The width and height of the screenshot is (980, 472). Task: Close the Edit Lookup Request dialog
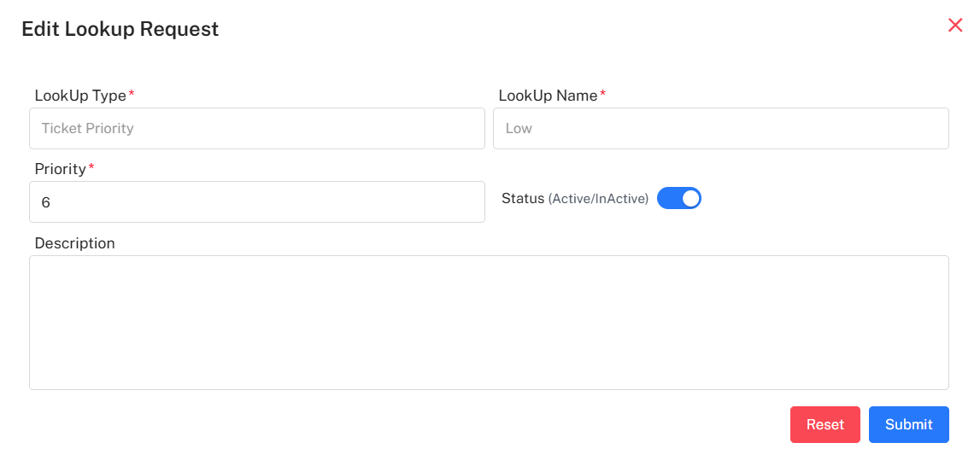955,26
